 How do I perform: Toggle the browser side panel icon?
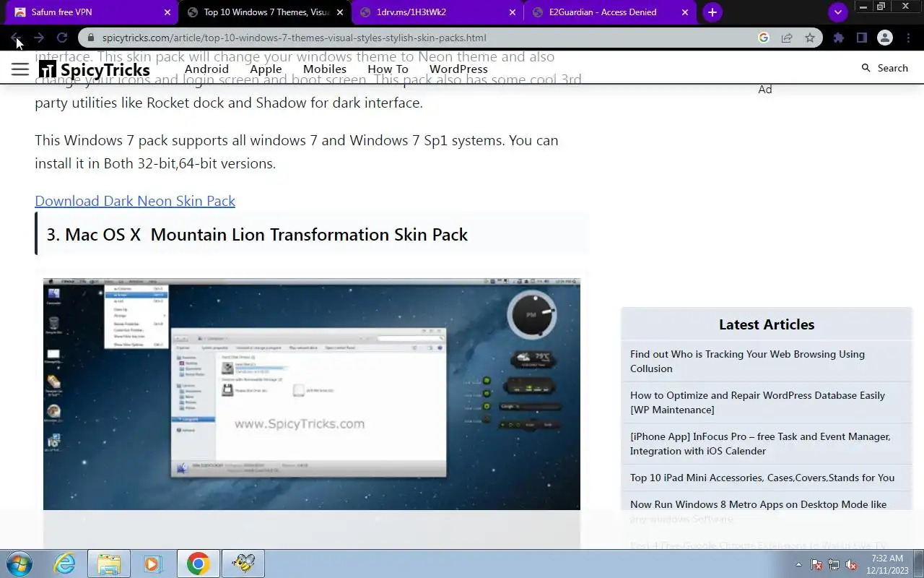(x=862, y=38)
